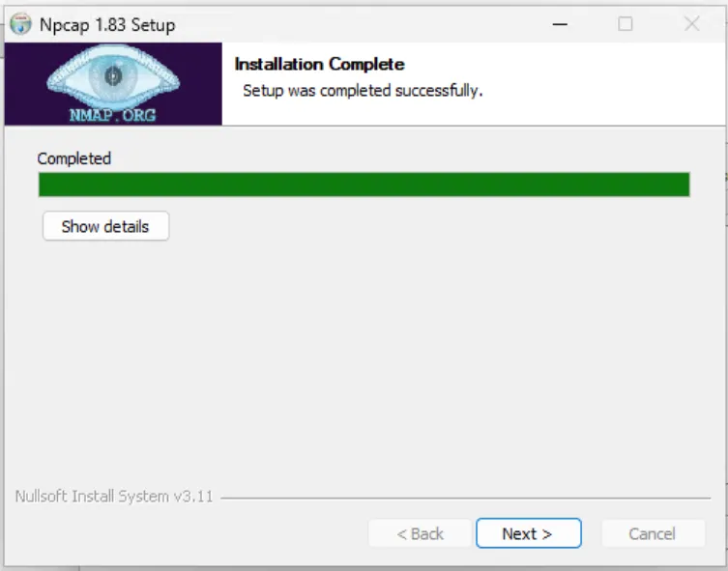Minimize the Npcap Setup window
Screen dimensions: 728x571
pos(560,24)
